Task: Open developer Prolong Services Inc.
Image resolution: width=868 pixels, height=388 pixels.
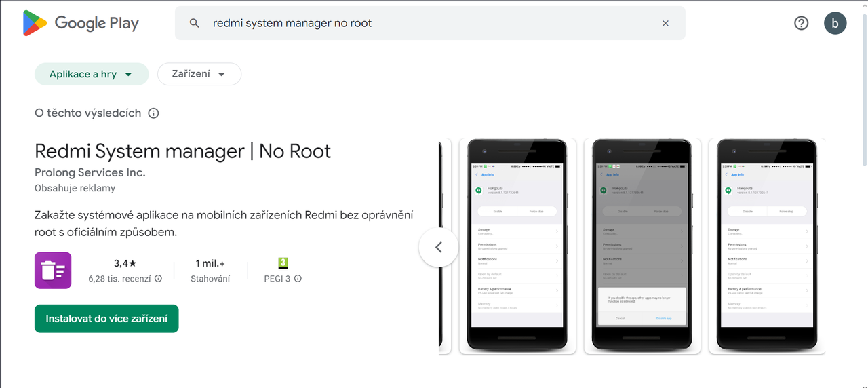Action: pyautogui.click(x=90, y=172)
